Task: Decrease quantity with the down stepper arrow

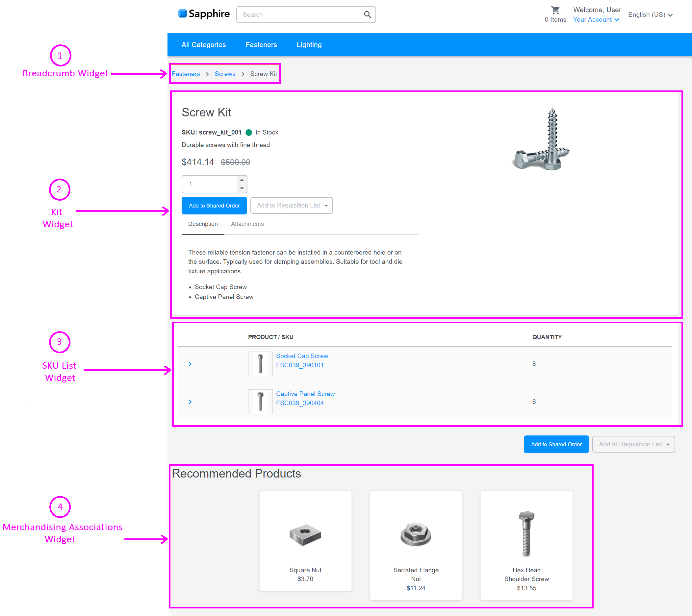Action: pyautogui.click(x=242, y=188)
